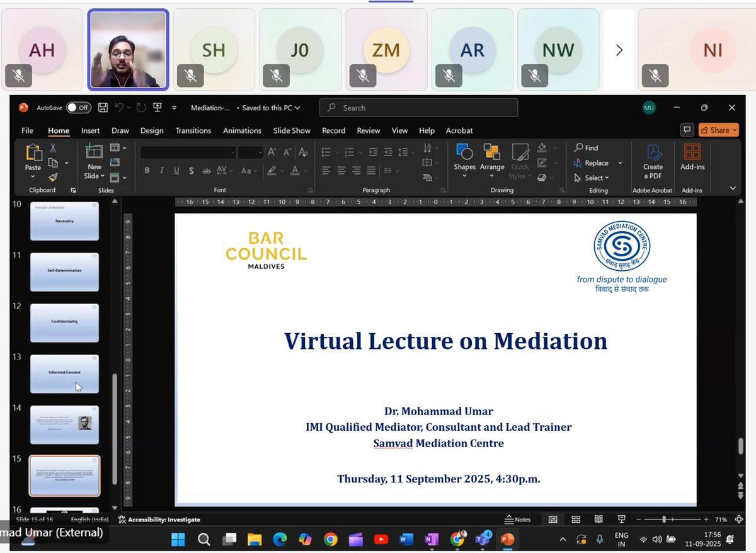Click Start From Beginning presentation icon
Screen dimensions: 756x553
click(157, 108)
